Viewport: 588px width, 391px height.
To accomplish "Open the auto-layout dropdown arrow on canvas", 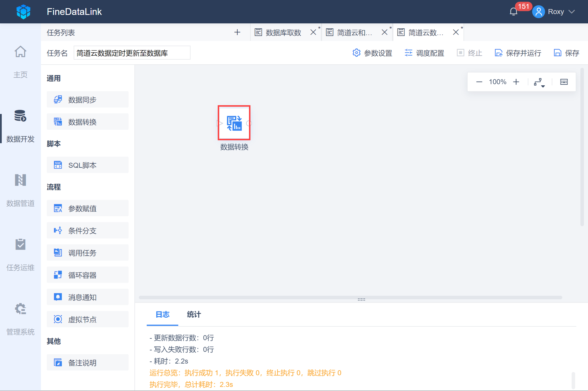I will pos(543,85).
